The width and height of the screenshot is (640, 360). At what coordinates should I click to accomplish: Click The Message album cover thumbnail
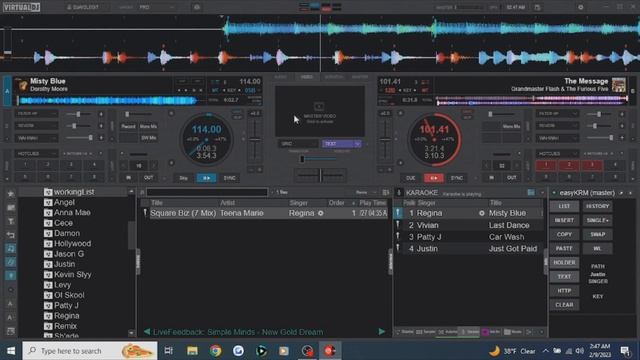click(x=618, y=85)
